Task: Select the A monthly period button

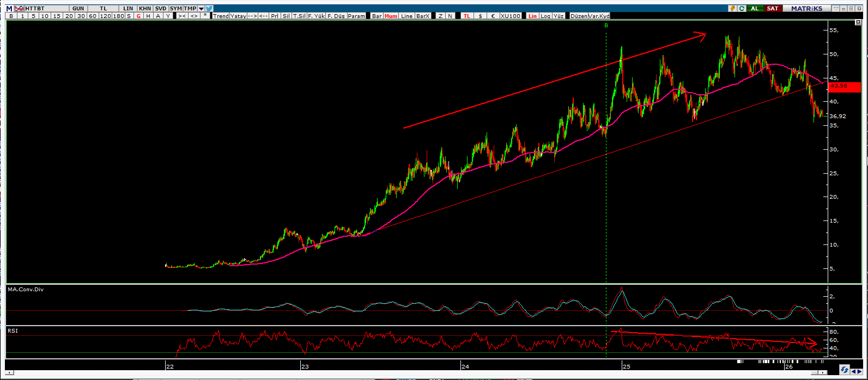Action: tap(158, 16)
